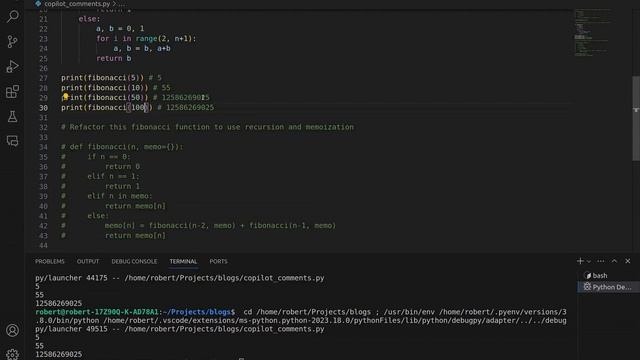
Task: Click line number 30 in the gutter
Action: [43, 107]
